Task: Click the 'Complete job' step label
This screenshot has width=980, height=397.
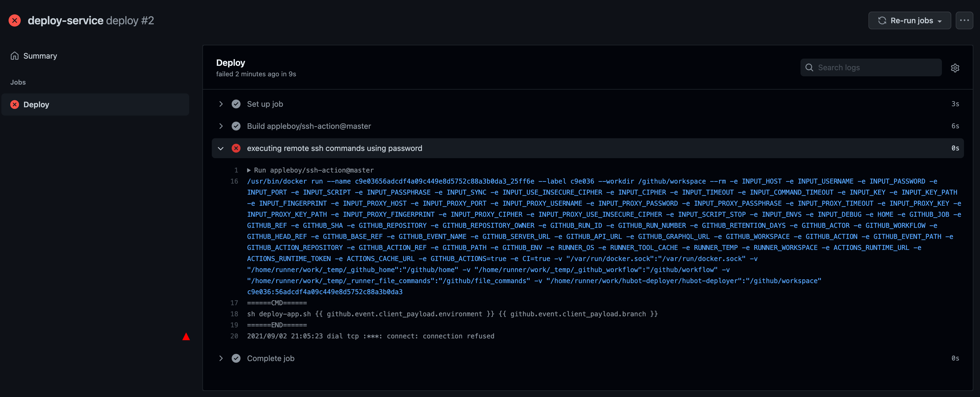Action: [x=271, y=358]
